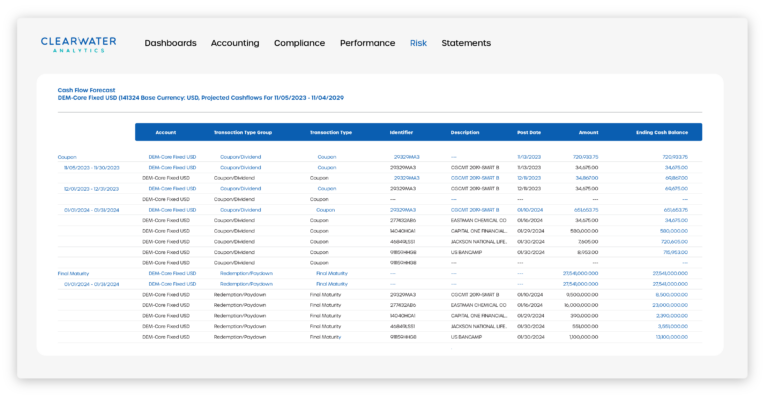Select identifier 46849LSS1 in the Final Maturity row

pos(403,327)
